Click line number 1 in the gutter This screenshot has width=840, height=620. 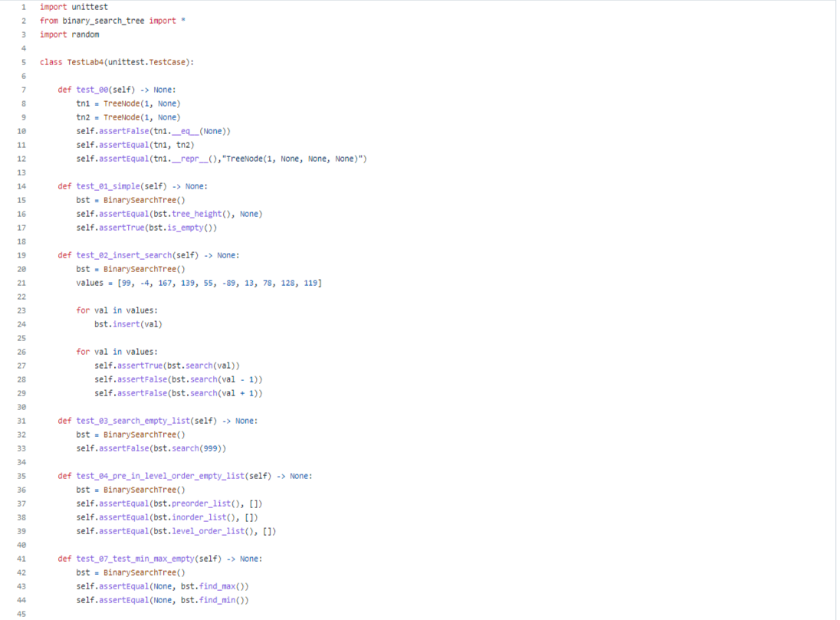pyautogui.click(x=24, y=7)
